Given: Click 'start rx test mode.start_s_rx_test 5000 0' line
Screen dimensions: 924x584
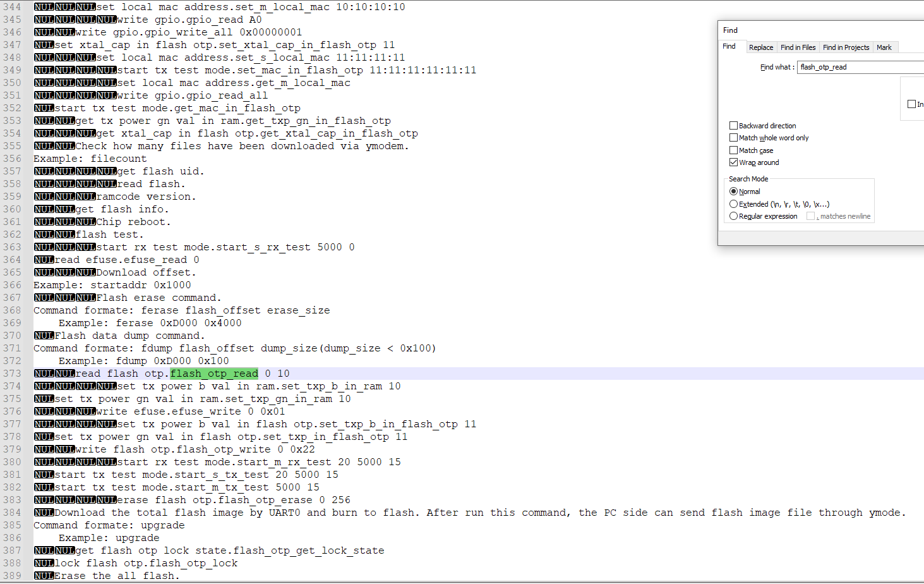Looking at the screenshot, I should click(225, 247).
